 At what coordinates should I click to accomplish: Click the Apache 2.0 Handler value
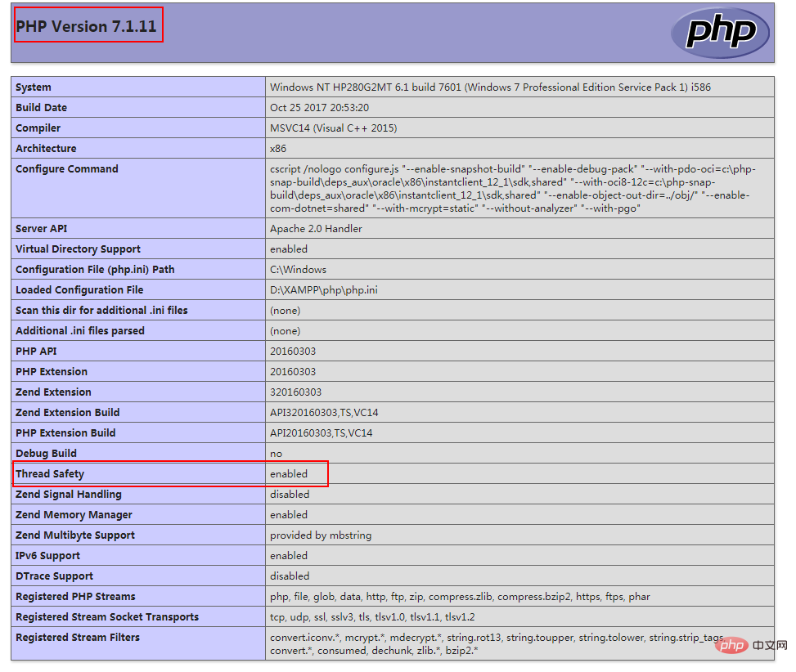pyautogui.click(x=316, y=229)
